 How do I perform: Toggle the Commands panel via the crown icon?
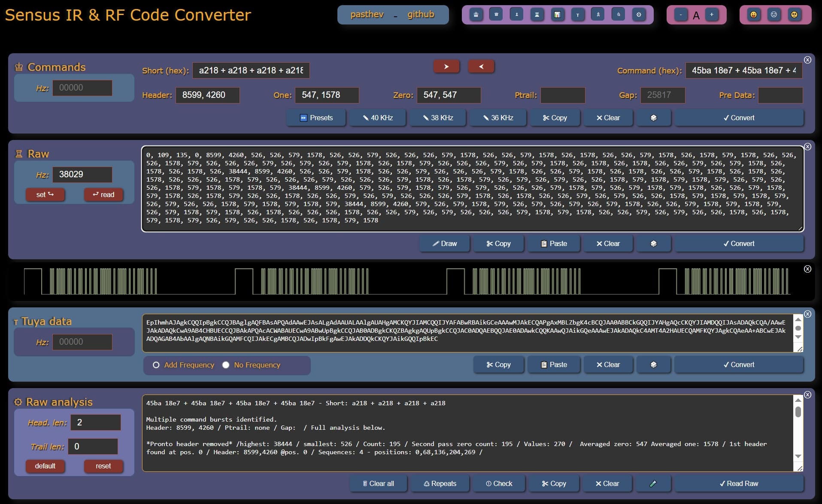pyautogui.click(x=475, y=14)
